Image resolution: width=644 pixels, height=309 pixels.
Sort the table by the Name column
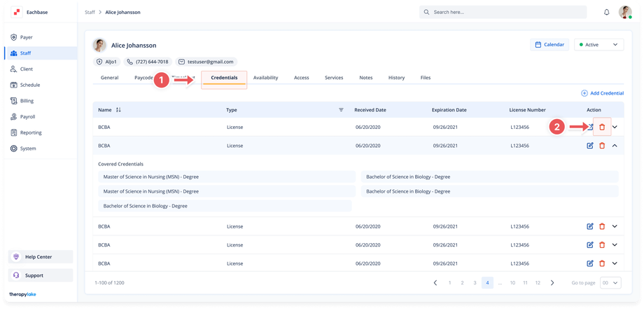point(119,110)
